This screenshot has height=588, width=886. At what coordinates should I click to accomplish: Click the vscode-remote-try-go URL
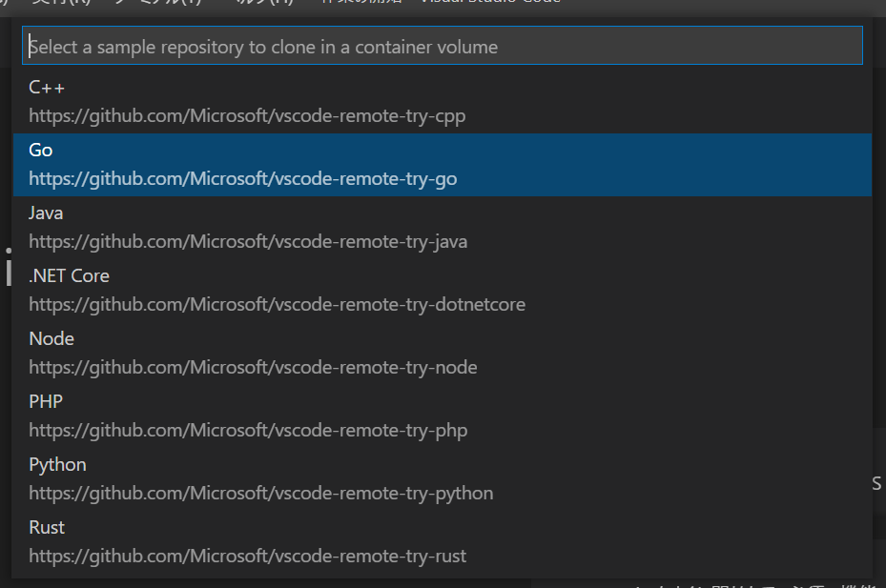243,179
